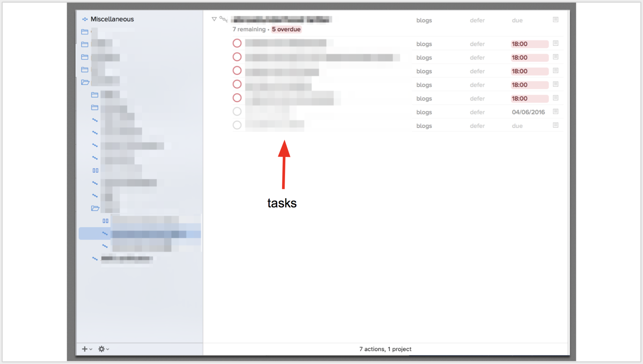Image resolution: width=643 pixels, height=364 pixels.
Task: Expand the Miscellaneous folder in sidebar
Action: click(x=112, y=18)
